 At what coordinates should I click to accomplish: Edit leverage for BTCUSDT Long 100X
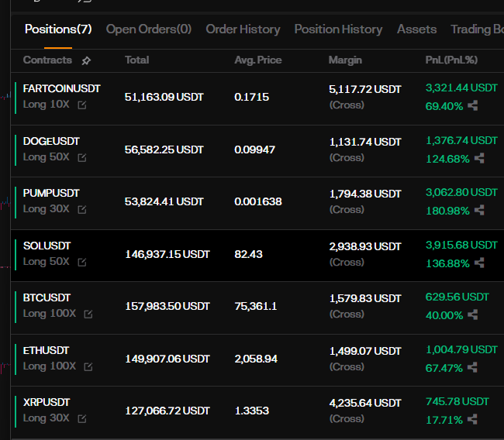88,314
